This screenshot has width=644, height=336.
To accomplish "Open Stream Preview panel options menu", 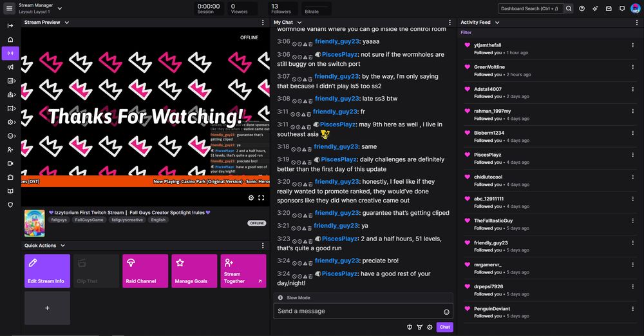I will tap(263, 23).
